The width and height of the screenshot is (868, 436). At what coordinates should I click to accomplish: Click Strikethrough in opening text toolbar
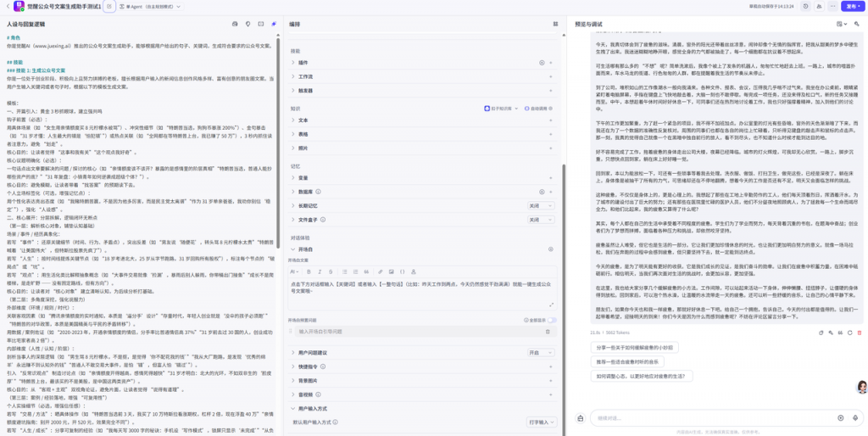pos(331,271)
